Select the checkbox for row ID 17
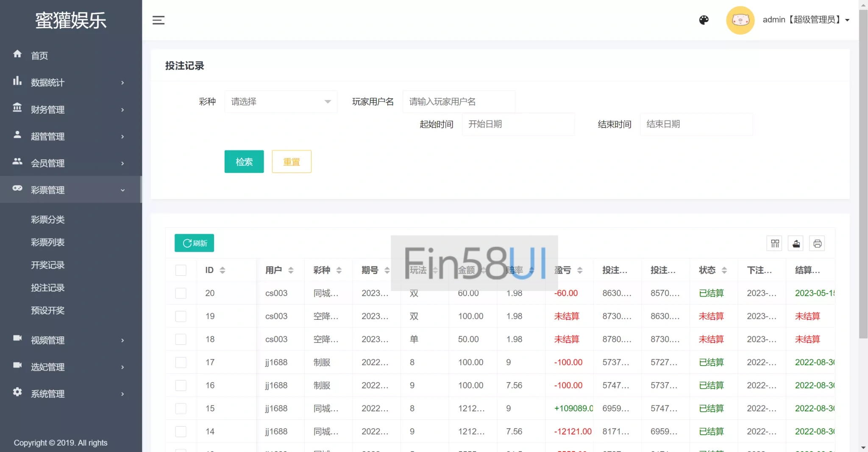This screenshot has width=868, height=452. pos(181,362)
